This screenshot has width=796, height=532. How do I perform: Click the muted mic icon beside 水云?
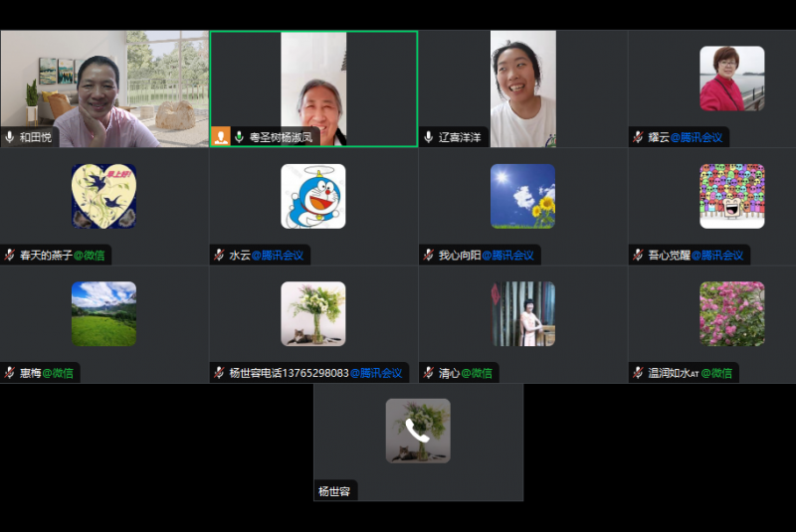[219, 256]
